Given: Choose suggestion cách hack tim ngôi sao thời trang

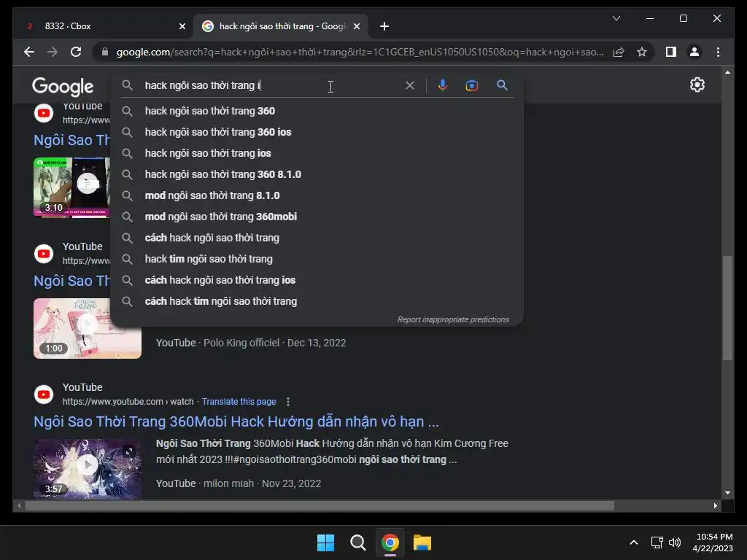Looking at the screenshot, I should pyautogui.click(x=317, y=301).
